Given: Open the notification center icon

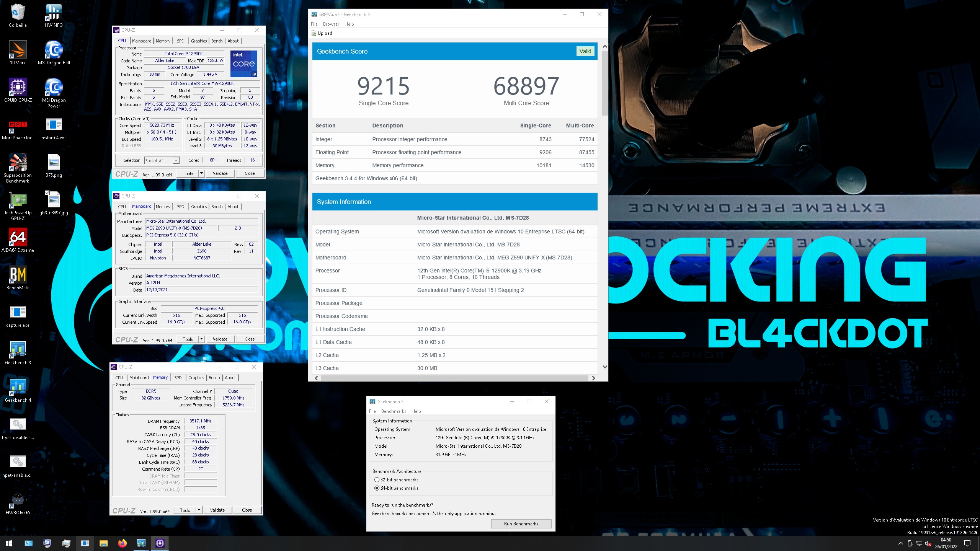Looking at the screenshot, I should [x=967, y=543].
